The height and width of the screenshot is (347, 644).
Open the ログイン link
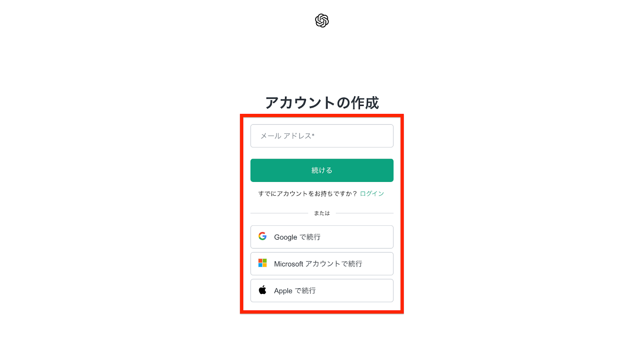pyautogui.click(x=372, y=194)
